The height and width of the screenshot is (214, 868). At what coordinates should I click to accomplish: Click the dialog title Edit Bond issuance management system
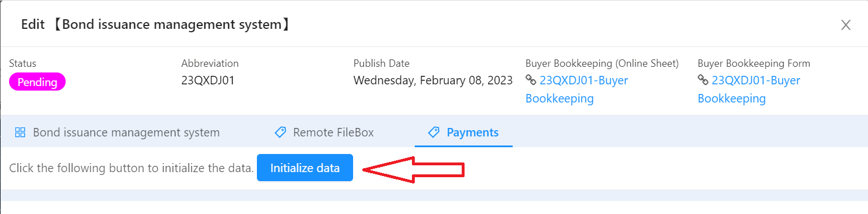156,25
